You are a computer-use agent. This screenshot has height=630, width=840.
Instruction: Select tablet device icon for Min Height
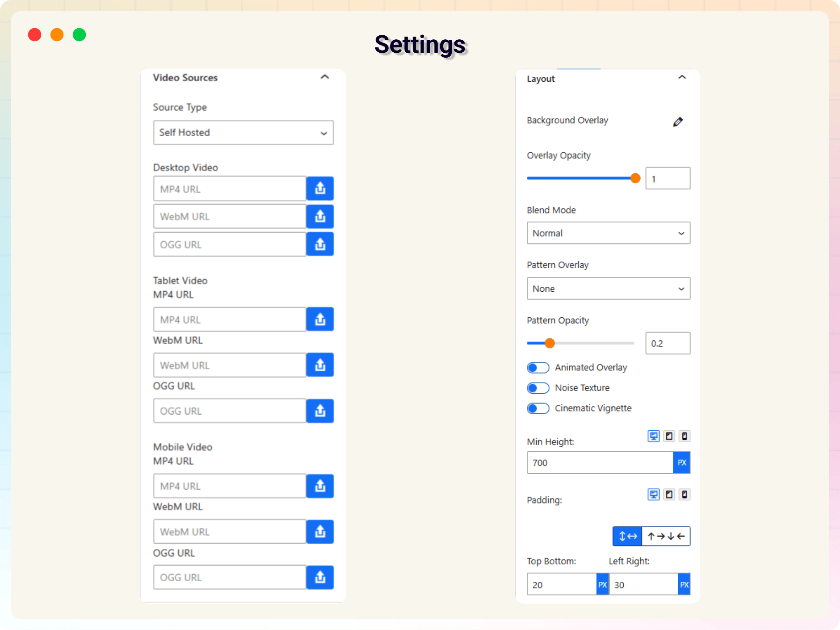tap(669, 436)
